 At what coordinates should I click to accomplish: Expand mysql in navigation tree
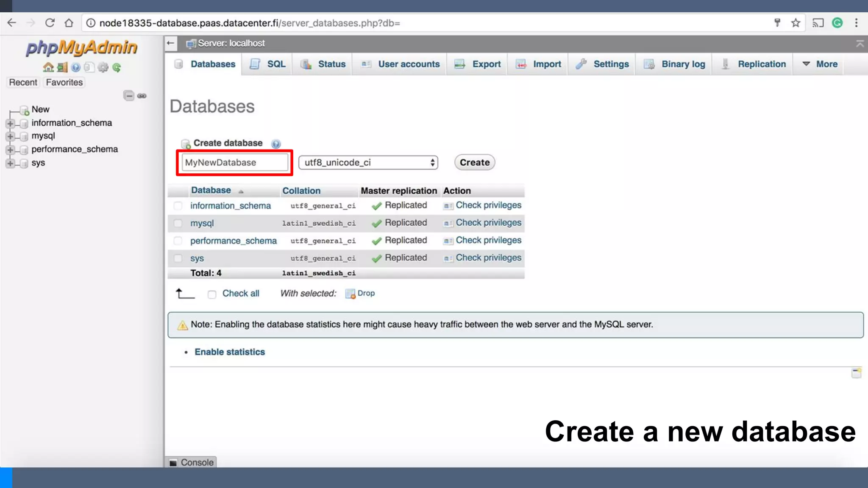tap(10, 136)
